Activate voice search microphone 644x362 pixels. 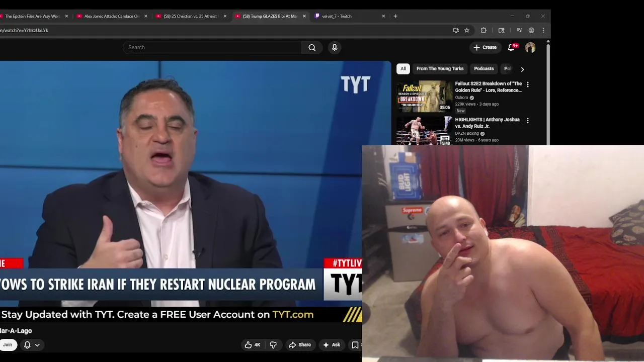tap(335, 47)
